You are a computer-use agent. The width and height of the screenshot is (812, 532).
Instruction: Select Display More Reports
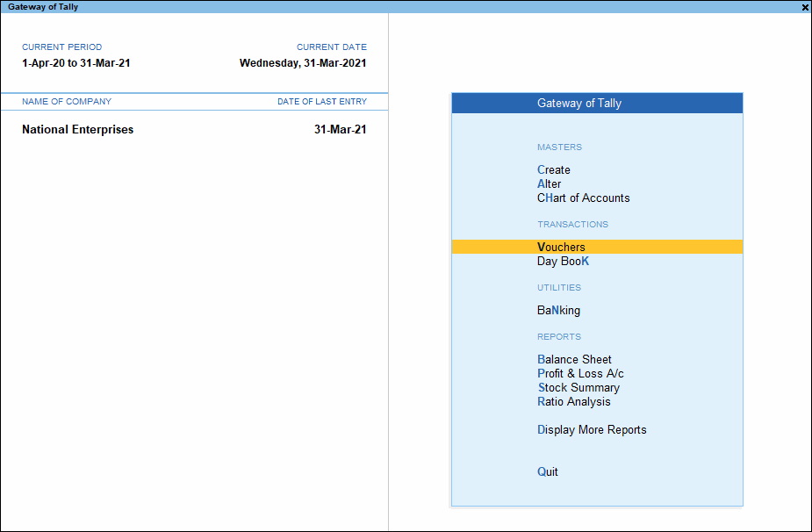point(592,429)
